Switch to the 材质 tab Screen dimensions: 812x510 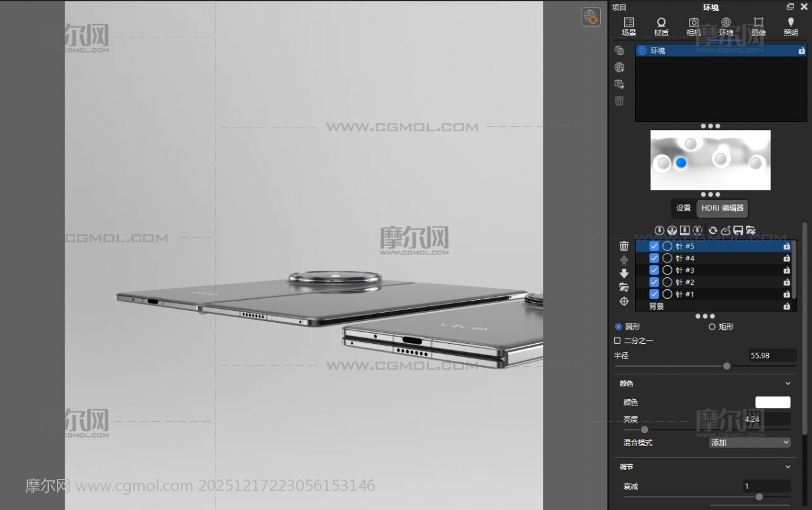[661, 27]
